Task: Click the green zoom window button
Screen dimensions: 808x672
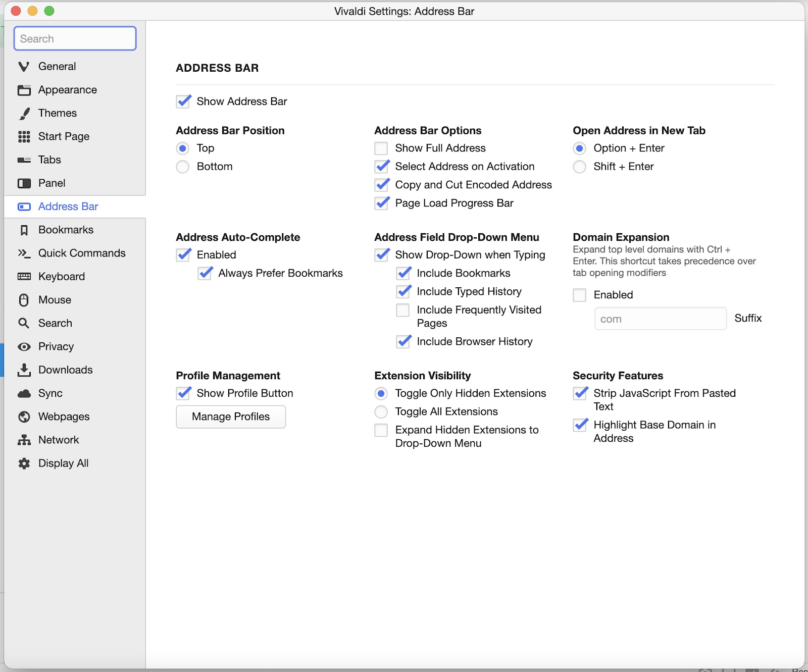Action: click(49, 11)
